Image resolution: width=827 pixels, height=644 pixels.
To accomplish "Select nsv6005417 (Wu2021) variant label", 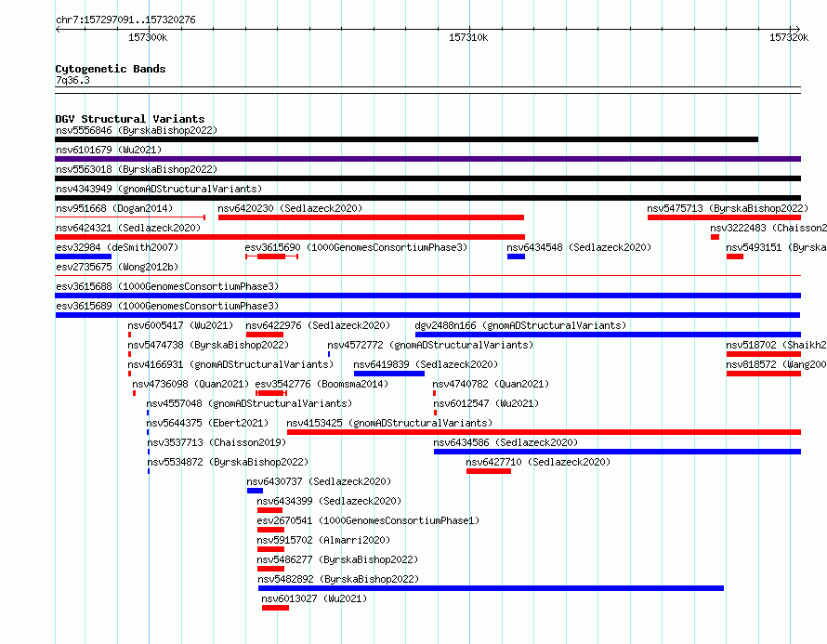I will tap(180, 325).
